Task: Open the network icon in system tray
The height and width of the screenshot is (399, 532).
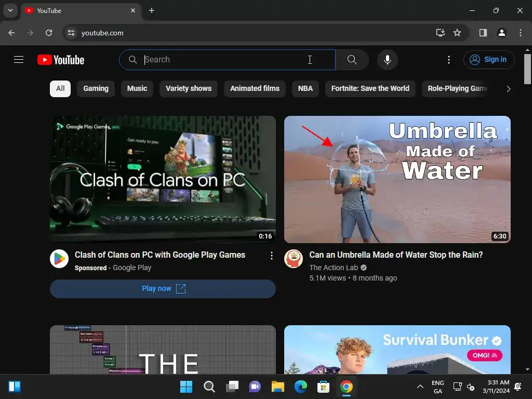Action: pos(457,387)
